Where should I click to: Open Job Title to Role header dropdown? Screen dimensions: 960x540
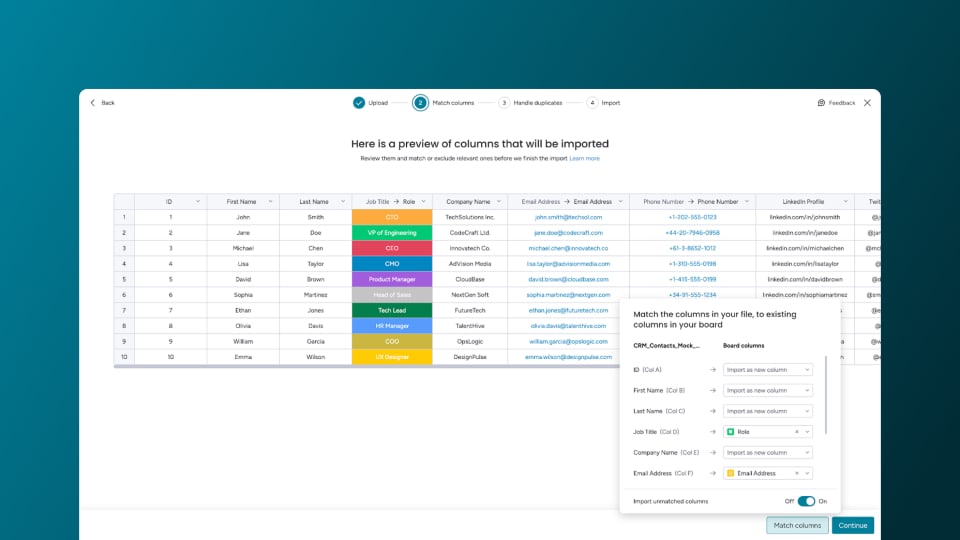point(424,201)
